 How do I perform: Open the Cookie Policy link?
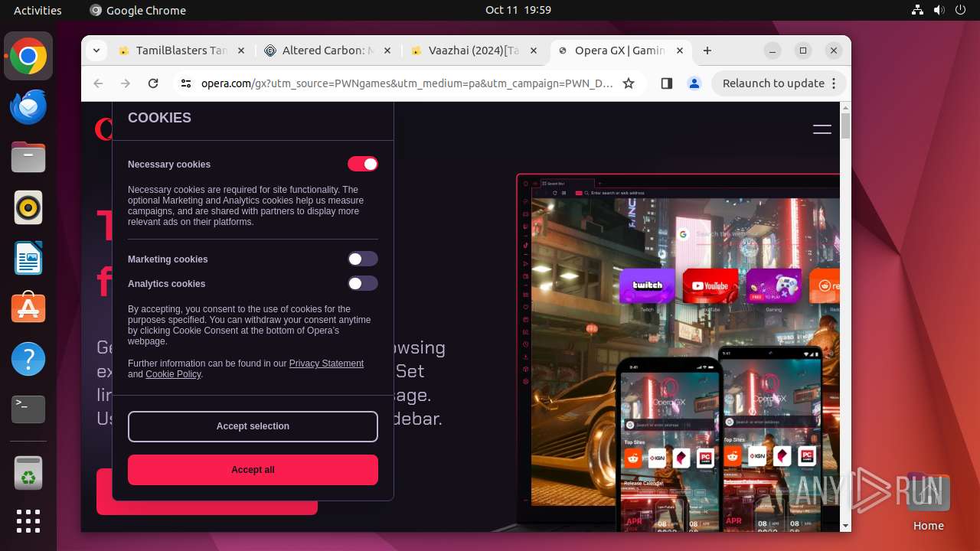(x=173, y=374)
